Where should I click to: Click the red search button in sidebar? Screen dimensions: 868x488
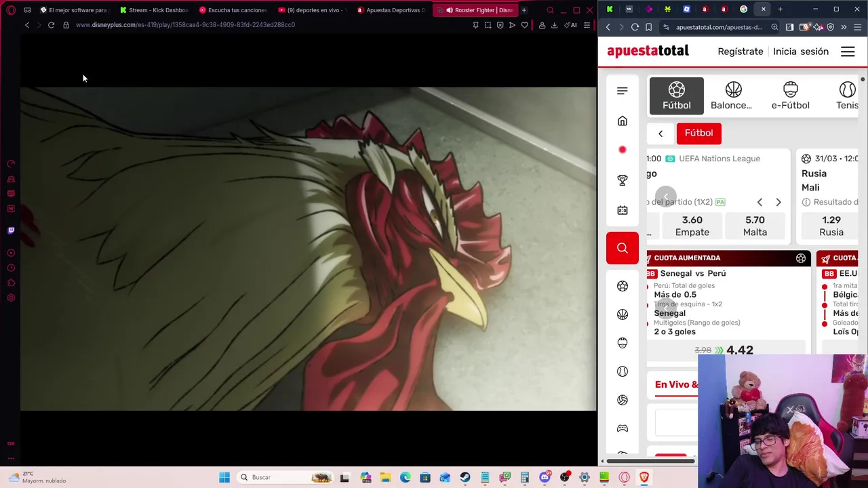point(623,248)
